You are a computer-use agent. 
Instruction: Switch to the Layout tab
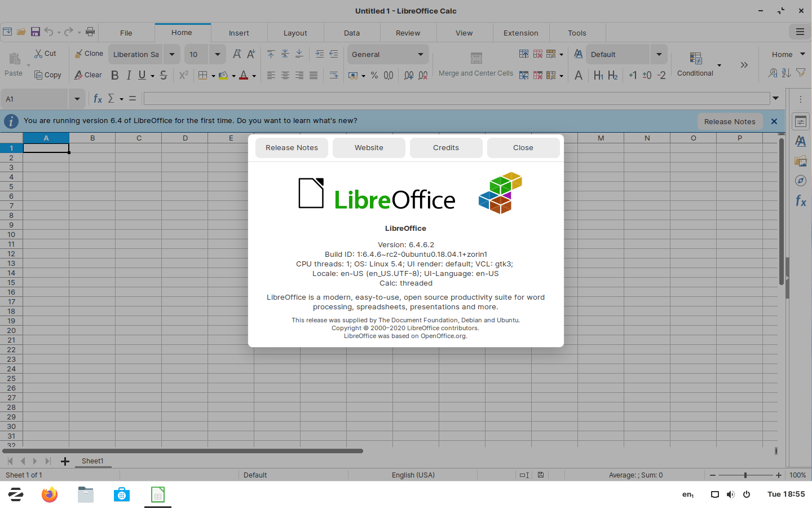(x=295, y=33)
